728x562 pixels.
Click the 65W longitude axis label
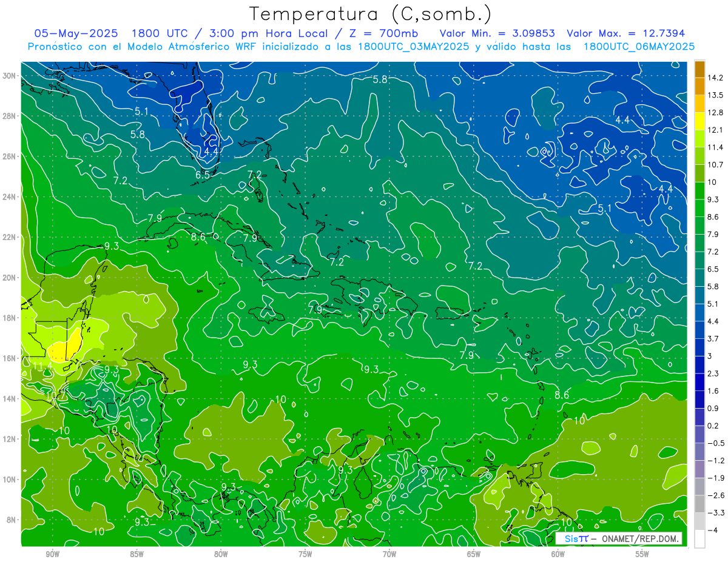click(474, 554)
